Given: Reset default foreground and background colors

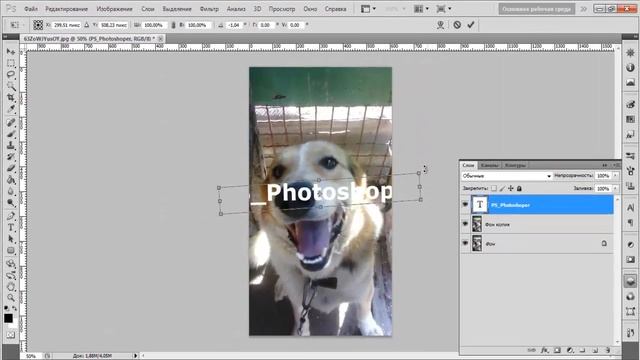Looking at the screenshot, I should tap(6, 308).
